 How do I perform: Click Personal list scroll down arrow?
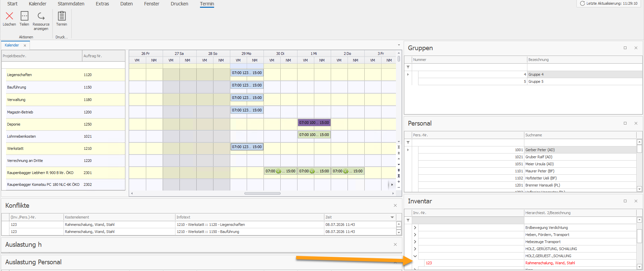[x=639, y=189]
